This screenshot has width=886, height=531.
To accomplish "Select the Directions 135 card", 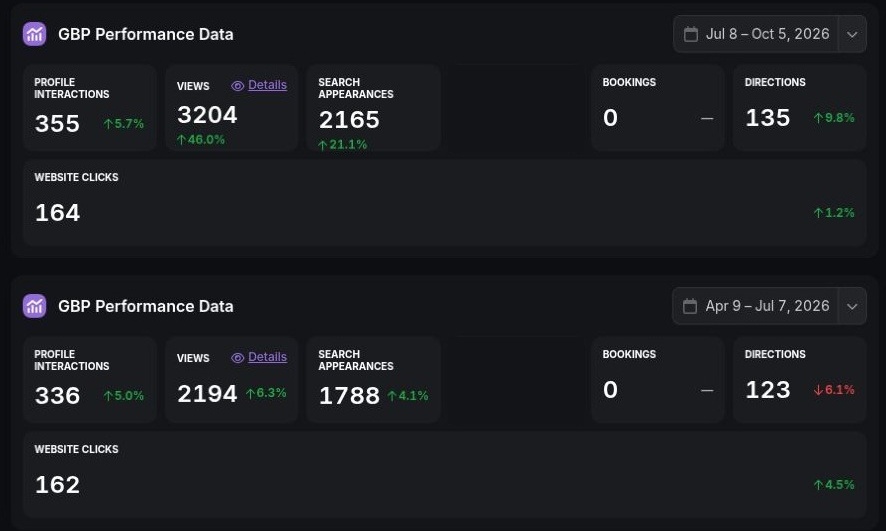I will [800, 107].
